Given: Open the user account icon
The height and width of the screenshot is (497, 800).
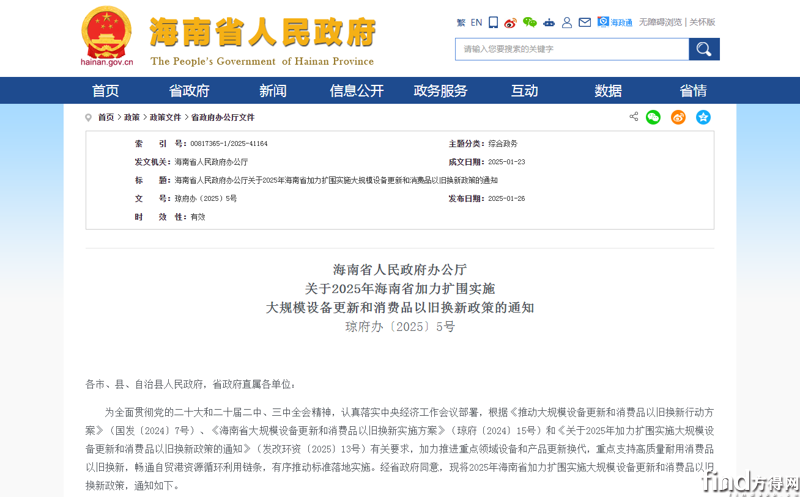Looking at the screenshot, I should tap(567, 22).
